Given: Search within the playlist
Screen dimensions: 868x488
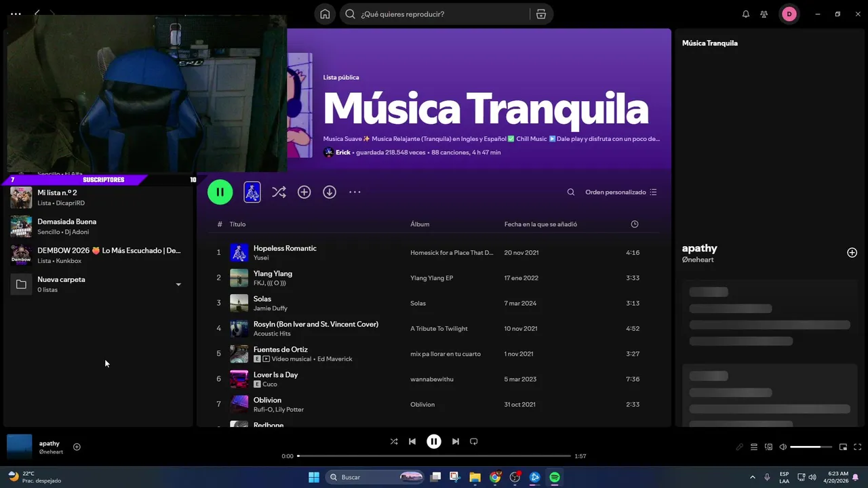Looking at the screenshot, I should coord(571,192).
